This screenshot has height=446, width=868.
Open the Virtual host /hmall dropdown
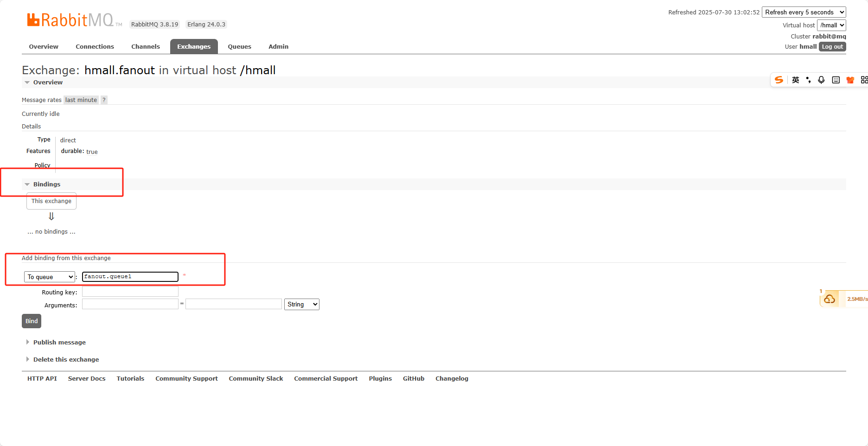point(831,25)
